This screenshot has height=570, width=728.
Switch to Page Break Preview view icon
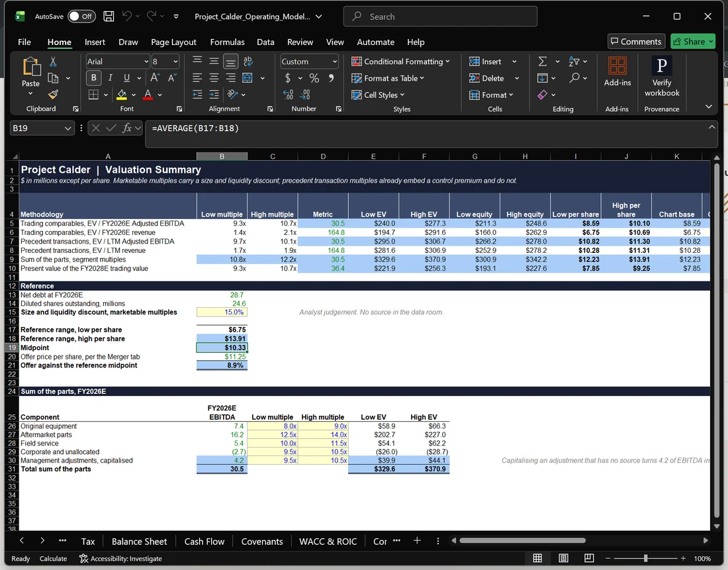(x=589, y=558)
